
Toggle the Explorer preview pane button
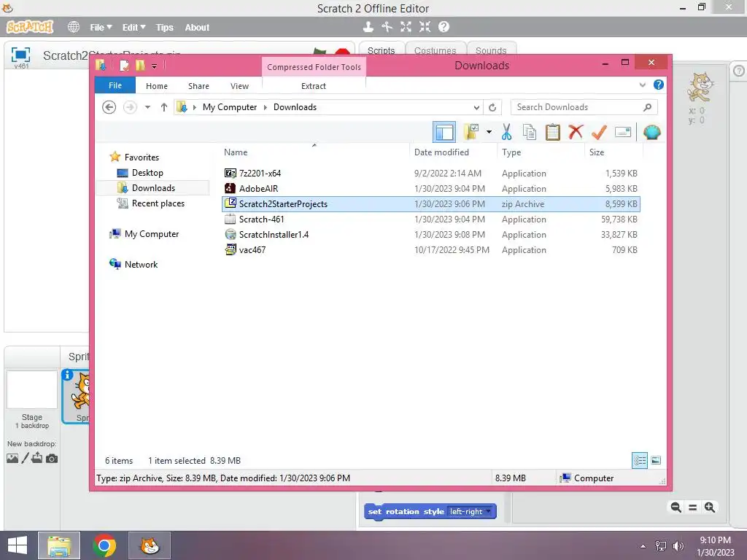tap(444, 132)
